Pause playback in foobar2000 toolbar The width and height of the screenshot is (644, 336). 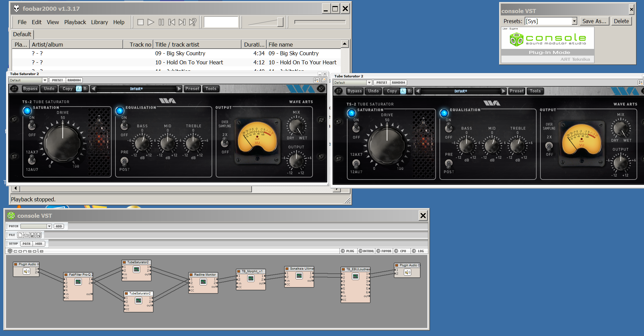(161, 22)
